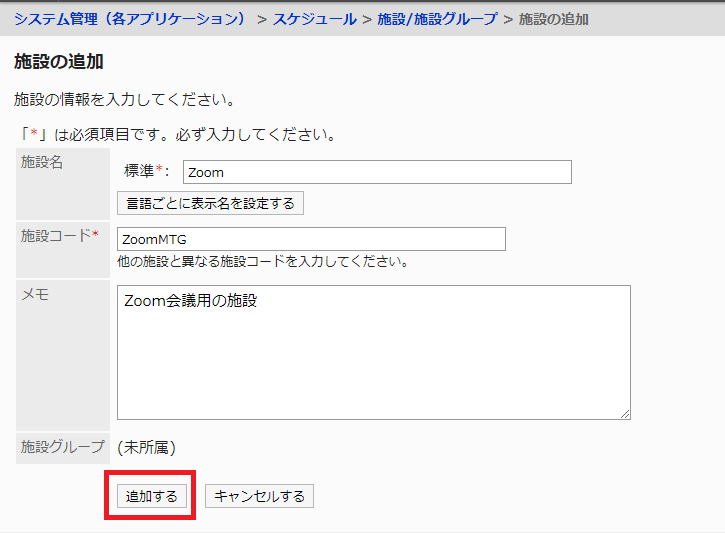Open the スケジュール breadcrumb link
Viewport: 725px width, 533px height.
pos(314,19)
